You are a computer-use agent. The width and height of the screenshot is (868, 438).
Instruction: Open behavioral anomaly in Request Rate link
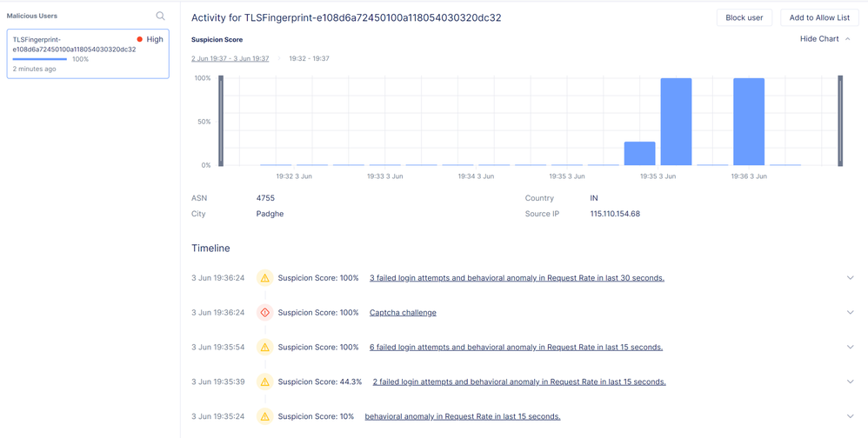[x=462, y=416]
